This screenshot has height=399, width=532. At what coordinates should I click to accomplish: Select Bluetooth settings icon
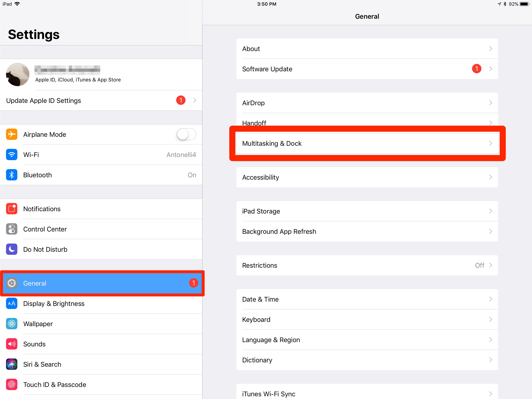(x=11, y=175)
